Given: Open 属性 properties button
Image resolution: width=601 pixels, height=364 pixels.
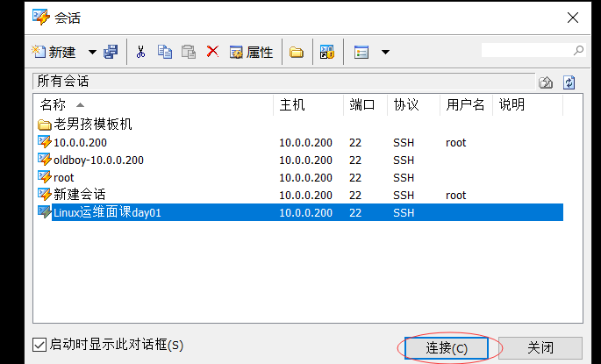Looking at the screenshot, I should click(252, 52).
